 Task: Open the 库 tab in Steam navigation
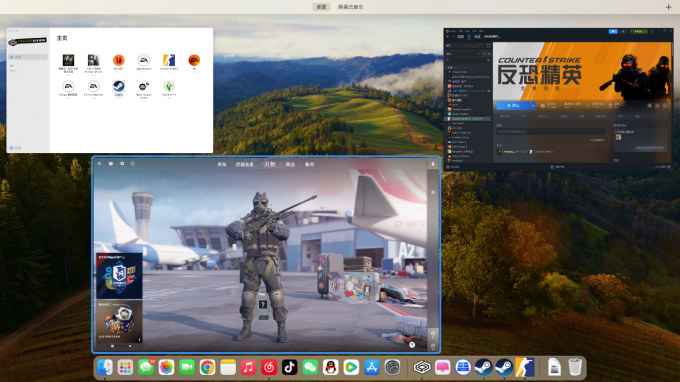[x=469, y=37]
